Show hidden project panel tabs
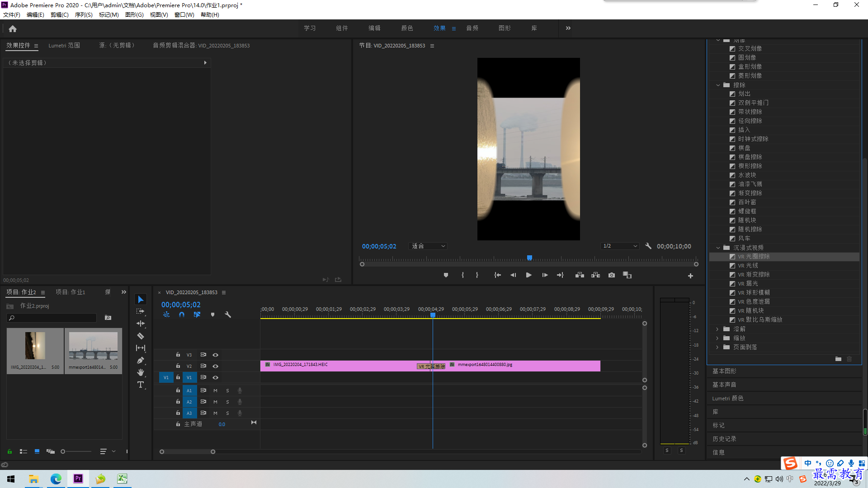The image size is (868, 488). (124, 292)
